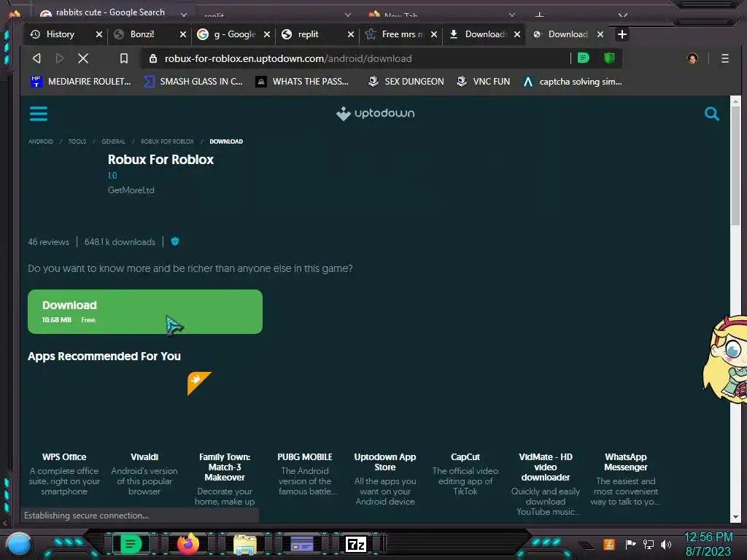Click the address bar URL

(x=288, y=58)
